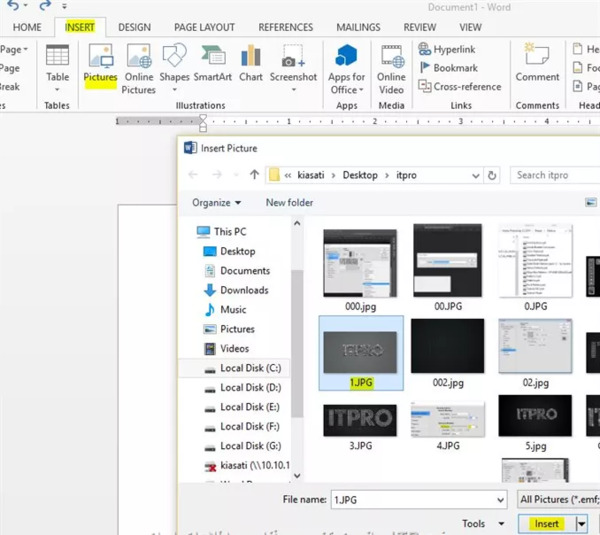This screenshot has width=600, height=535.
Task: Open Apps for Office
Action: click(x=346, y=69)
